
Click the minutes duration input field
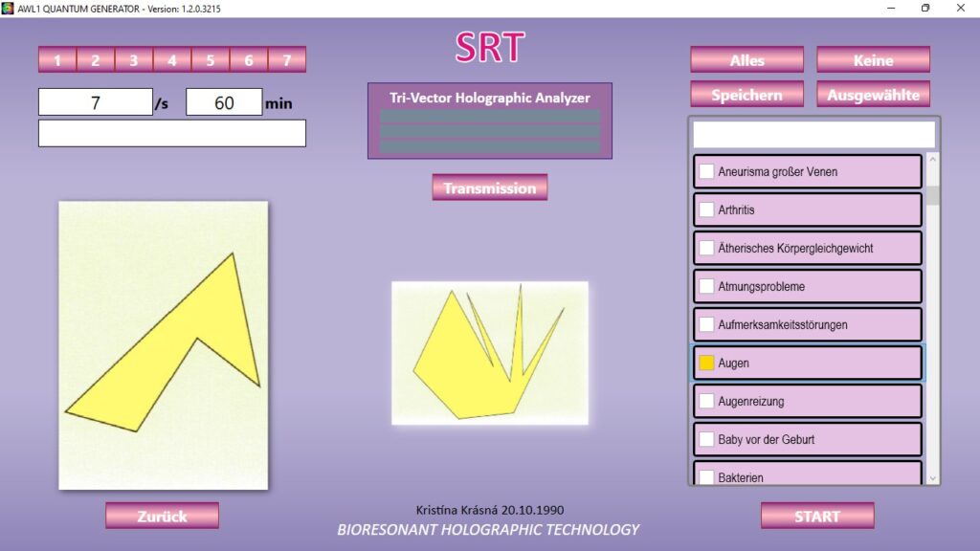click(224, 102)
